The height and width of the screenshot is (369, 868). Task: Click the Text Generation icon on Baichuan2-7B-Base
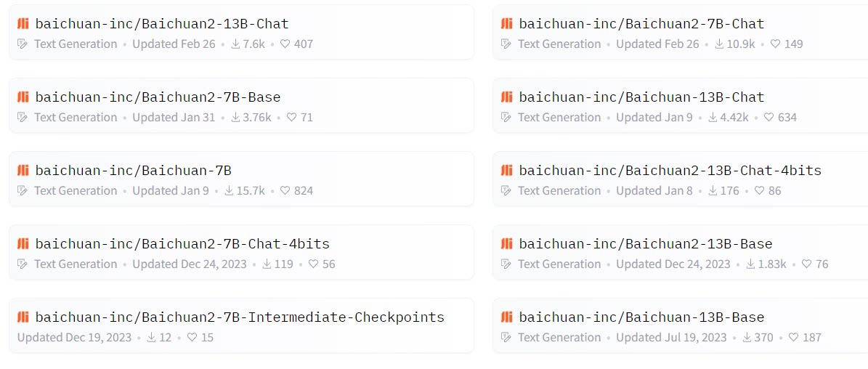pos(23,118)
